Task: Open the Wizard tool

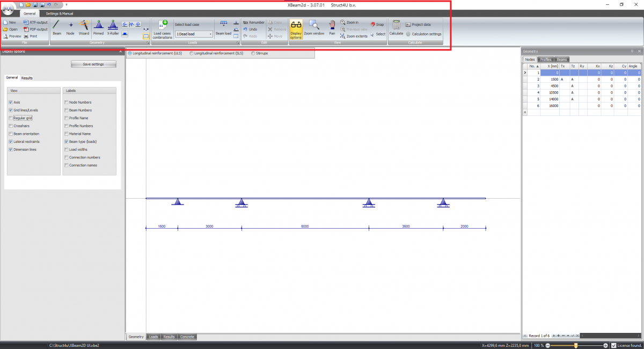Action: pyautogui.click(x=84, y=29)
